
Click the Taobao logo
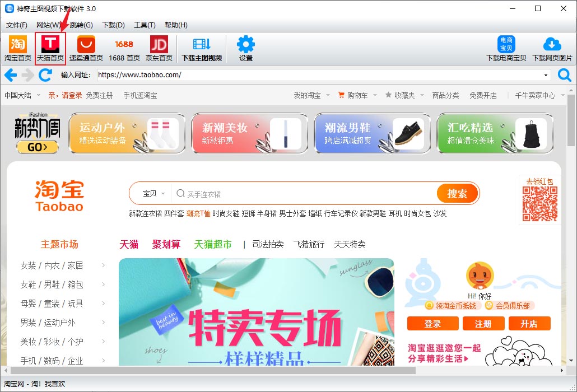[x=59, y=195]
